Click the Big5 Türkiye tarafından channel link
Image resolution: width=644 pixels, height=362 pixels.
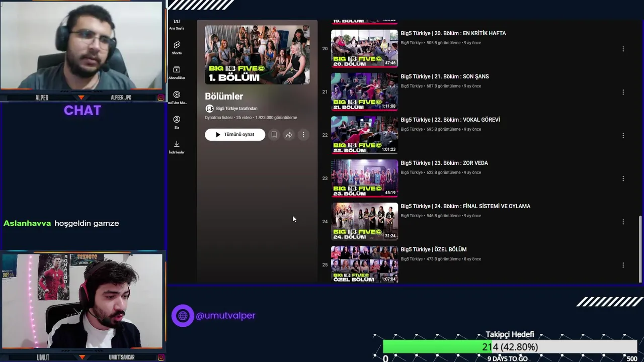coord(236,109)
